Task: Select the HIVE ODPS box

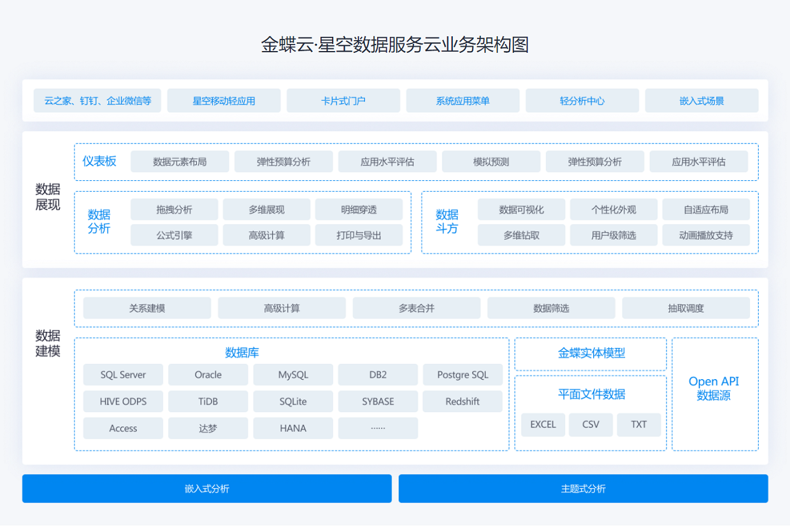Action: (123, 401)
